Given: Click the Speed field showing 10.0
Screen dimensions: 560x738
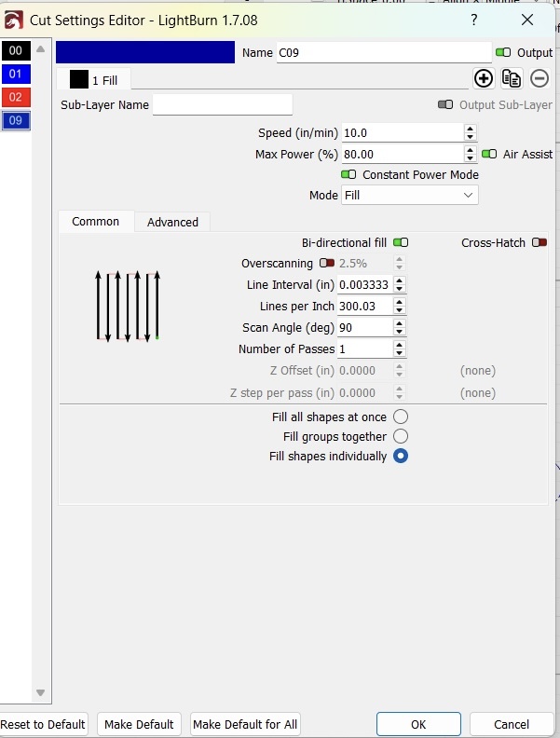Looking at the screenshot, I should click(x=403, y=132).
